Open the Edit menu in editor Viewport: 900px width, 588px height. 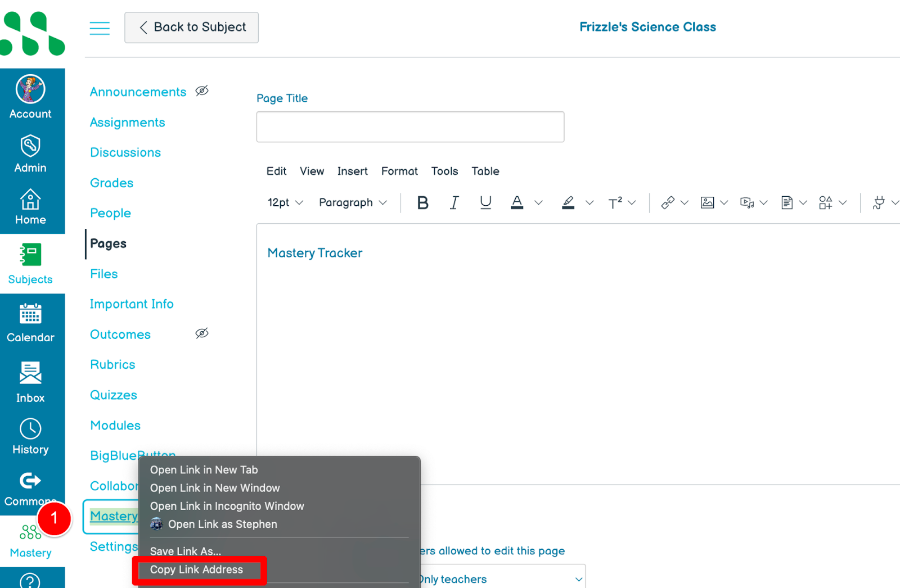tap(276, 171)
